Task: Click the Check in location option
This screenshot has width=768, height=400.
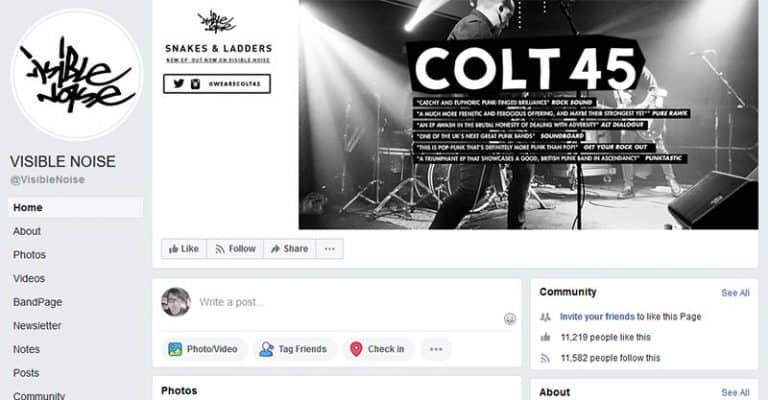Action: click(377, 349)
